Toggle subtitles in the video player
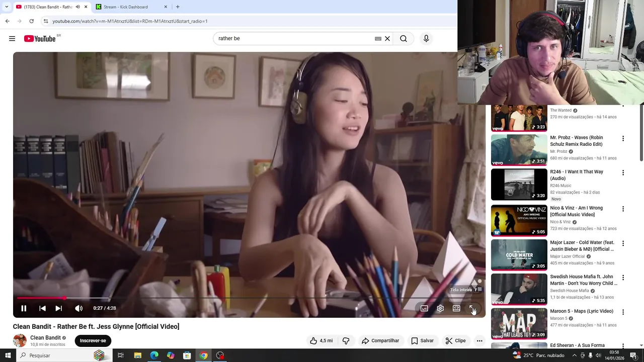The width and height of the screenshot is (644, 362). 424,308
